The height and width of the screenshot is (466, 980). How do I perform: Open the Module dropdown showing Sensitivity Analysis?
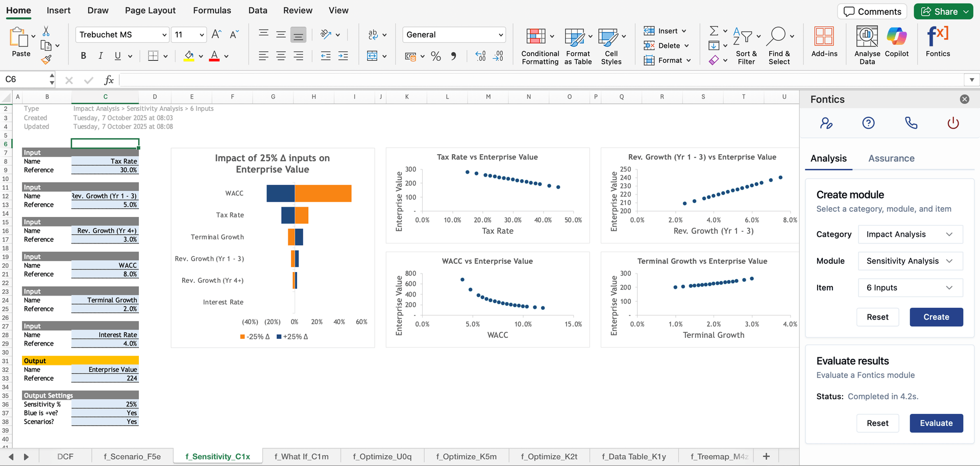tap(910, 261)
